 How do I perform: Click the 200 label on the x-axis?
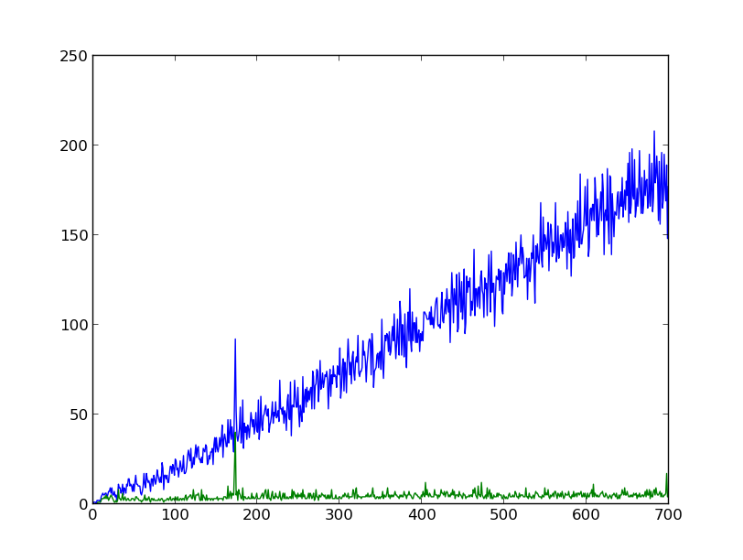click(x=257, y=515)
